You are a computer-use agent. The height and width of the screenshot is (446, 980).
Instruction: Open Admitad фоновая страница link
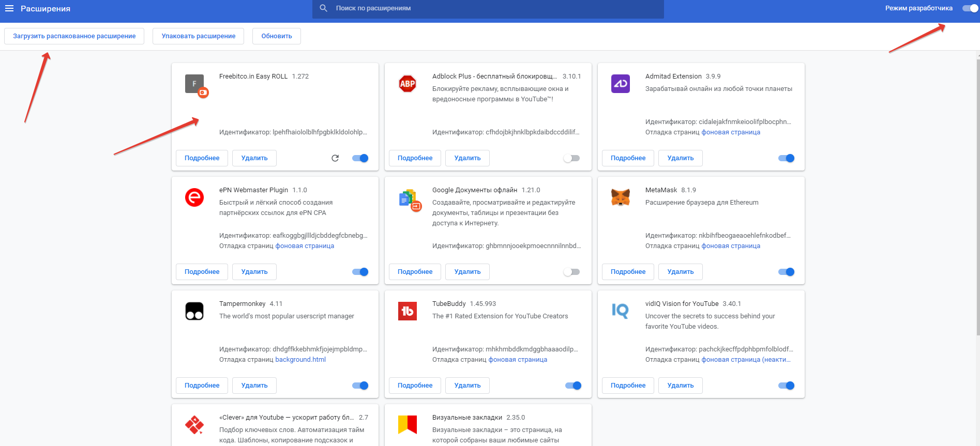pos(731,132)
